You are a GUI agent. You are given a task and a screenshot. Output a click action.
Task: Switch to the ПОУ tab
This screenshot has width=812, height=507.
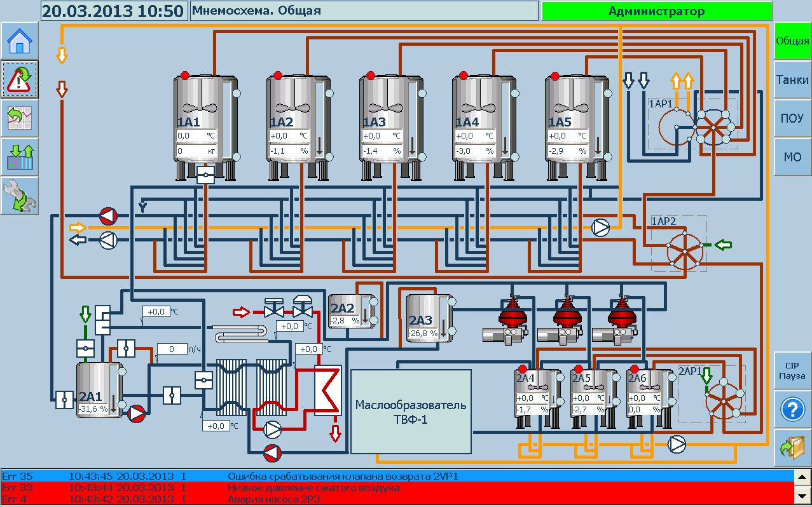point(792,119)
